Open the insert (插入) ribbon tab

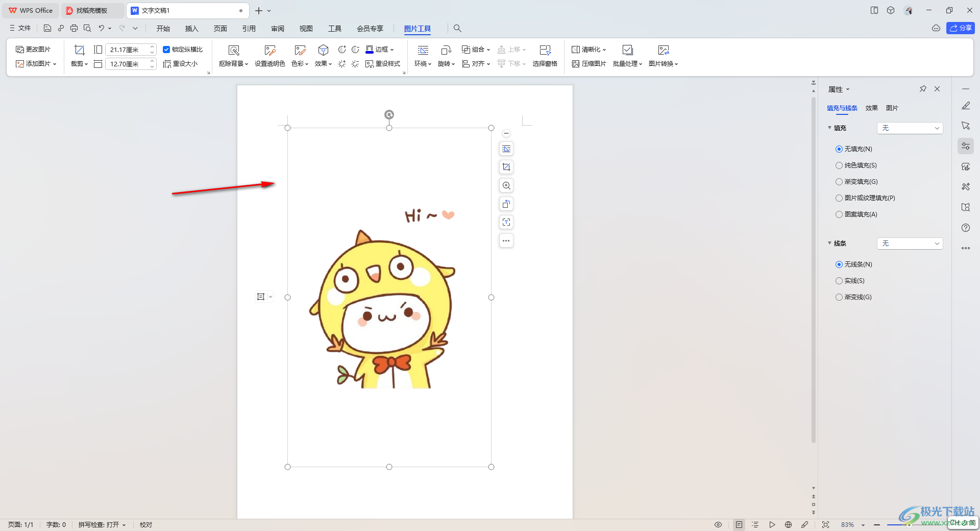[x=192, y=29]
